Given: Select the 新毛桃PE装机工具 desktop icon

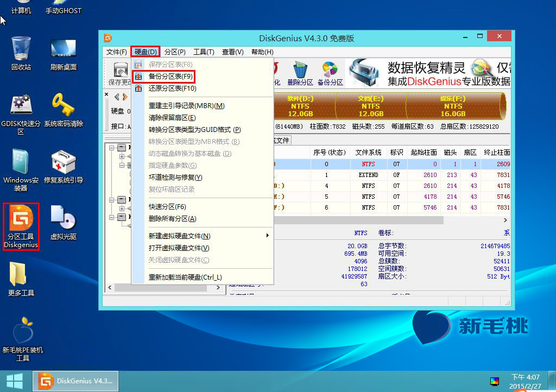Looking at the screenshot, I should click(23, 339).
